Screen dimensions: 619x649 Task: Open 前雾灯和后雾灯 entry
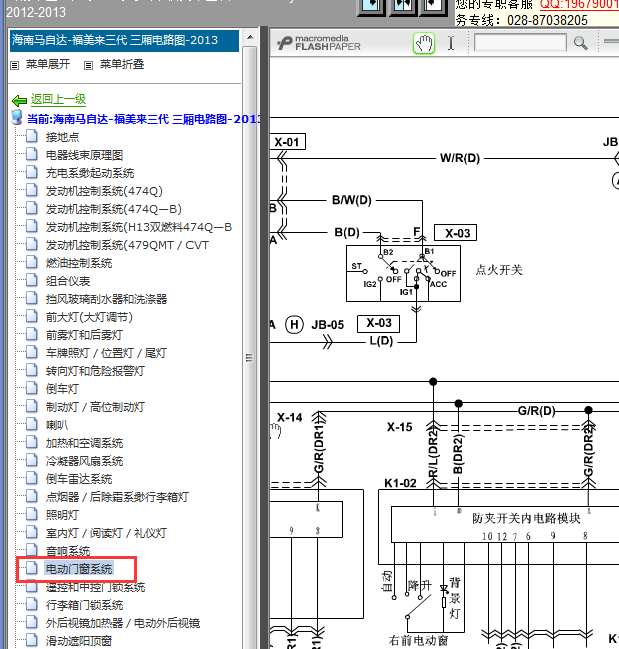(84, 335)
